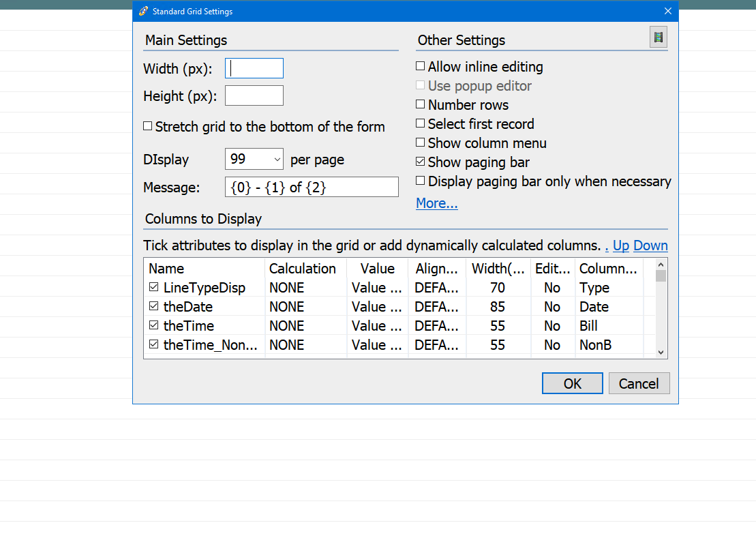The width and height of the screenshot is (756, 538).
Task: Click DEFA... alignment in LineTypeDisp row
Action: point(436,288)
